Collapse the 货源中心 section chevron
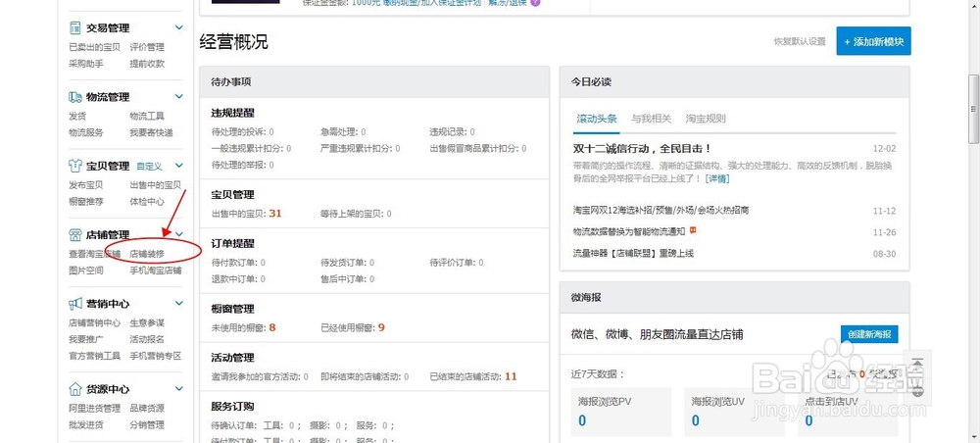This screenshot has height=443, width=980. point(179,389)
